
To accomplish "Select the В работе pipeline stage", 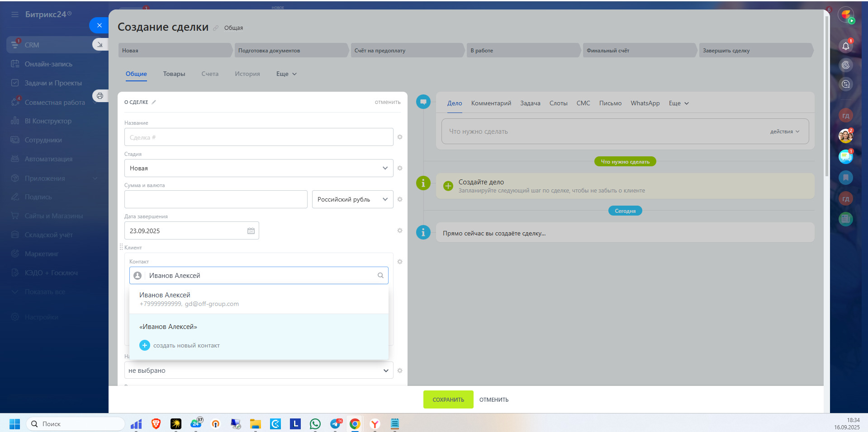I will 522,51.
